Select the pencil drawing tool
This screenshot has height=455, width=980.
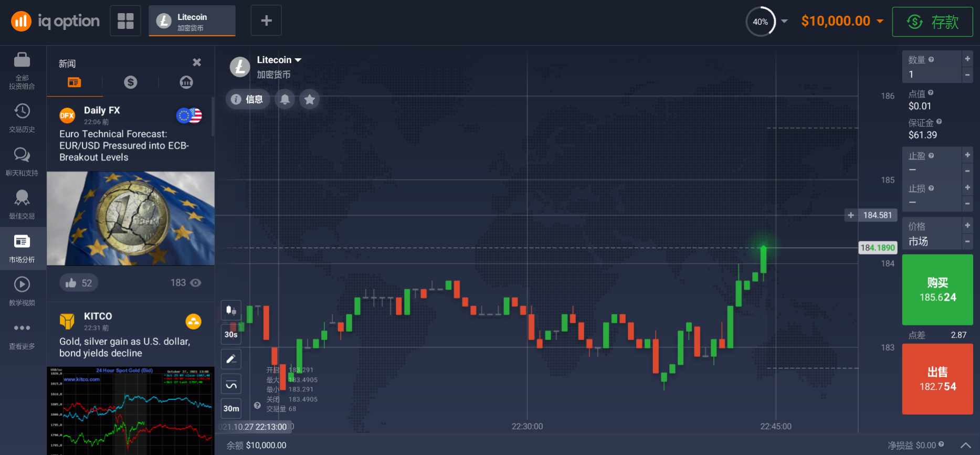coord(231,359)
